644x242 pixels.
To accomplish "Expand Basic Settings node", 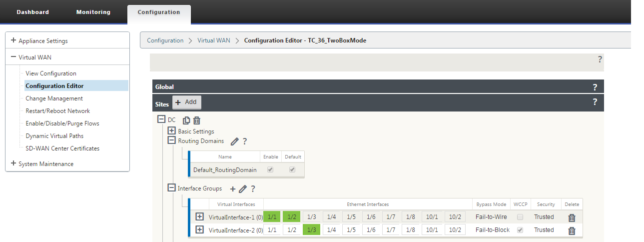I will tap(171, 131).
